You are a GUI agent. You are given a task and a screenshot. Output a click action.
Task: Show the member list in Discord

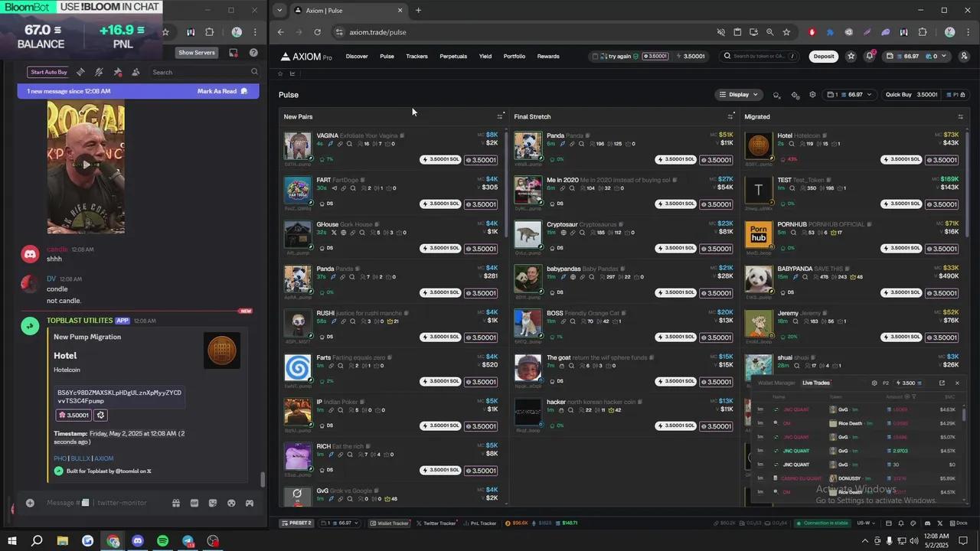[x=136, y=72]
